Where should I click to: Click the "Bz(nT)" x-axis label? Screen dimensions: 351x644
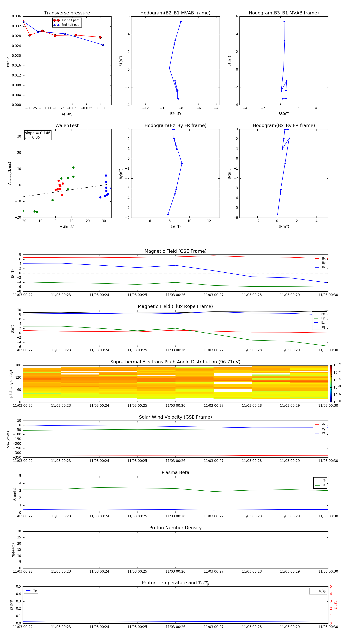pos(175,227)
